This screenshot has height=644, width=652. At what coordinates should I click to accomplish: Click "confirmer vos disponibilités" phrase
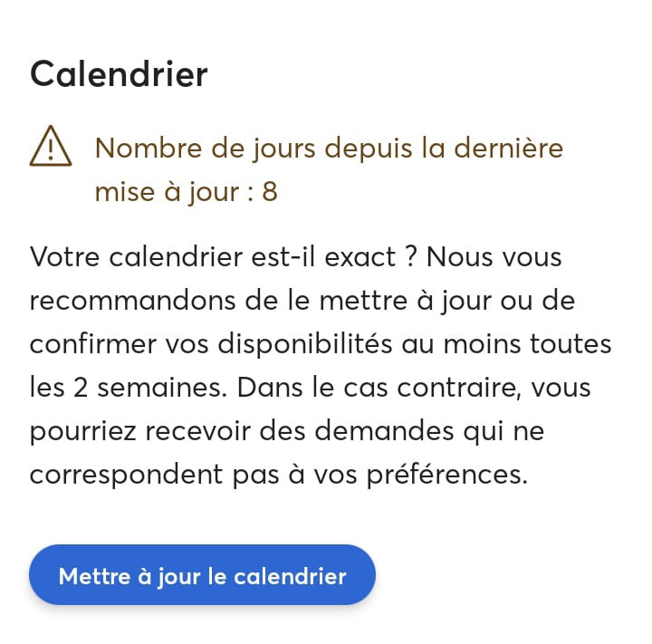tap(211, 344)
